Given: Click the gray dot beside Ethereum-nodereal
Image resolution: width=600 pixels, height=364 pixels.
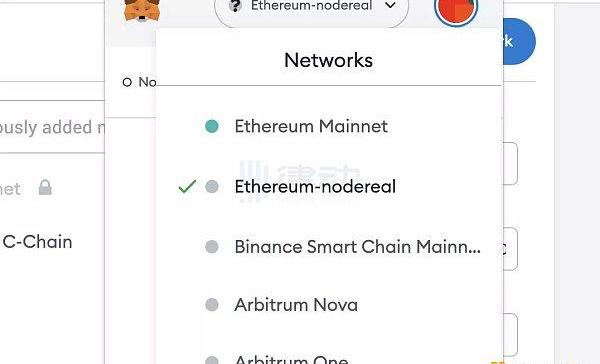Looking at the screenshot, I should (212, 186).
